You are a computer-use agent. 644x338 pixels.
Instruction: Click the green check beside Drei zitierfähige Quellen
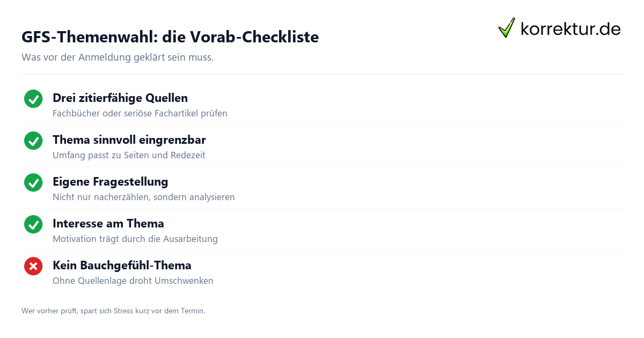click(33, 99)
